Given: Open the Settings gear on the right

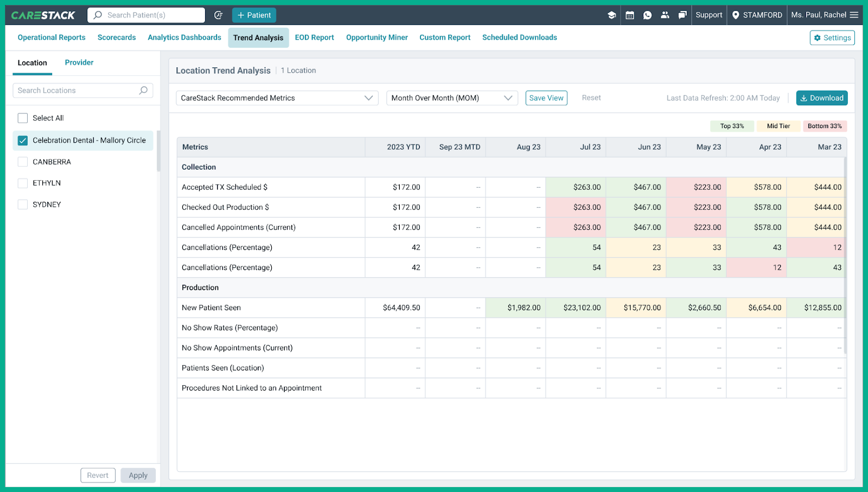Looking at the screenshot, I should pyautogui.click(x=832, y=37).
